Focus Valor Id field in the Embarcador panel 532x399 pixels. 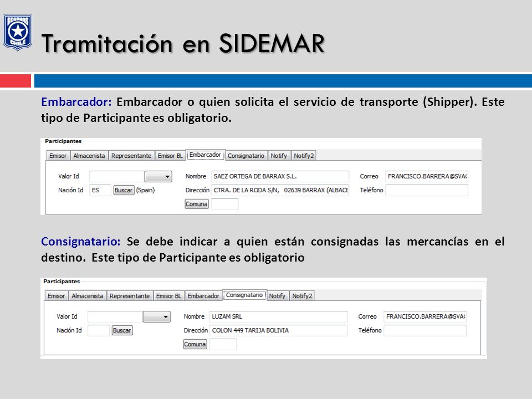coord(117,176)
